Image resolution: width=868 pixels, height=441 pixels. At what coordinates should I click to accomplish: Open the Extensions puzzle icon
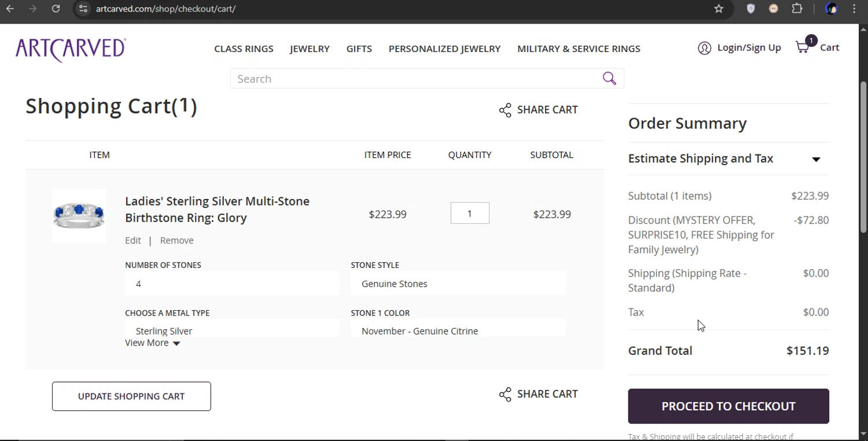point(797,9)
